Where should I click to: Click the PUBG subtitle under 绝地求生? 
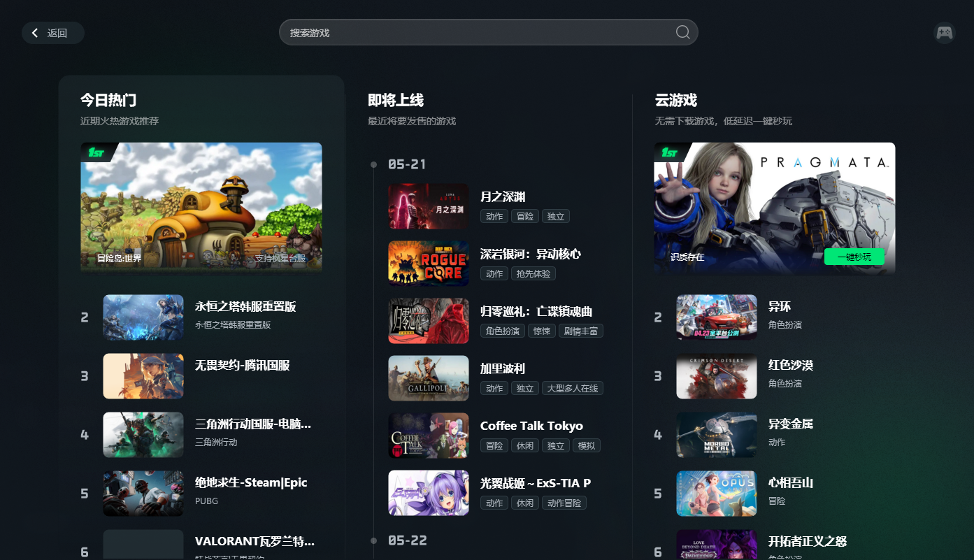(207, 501)
